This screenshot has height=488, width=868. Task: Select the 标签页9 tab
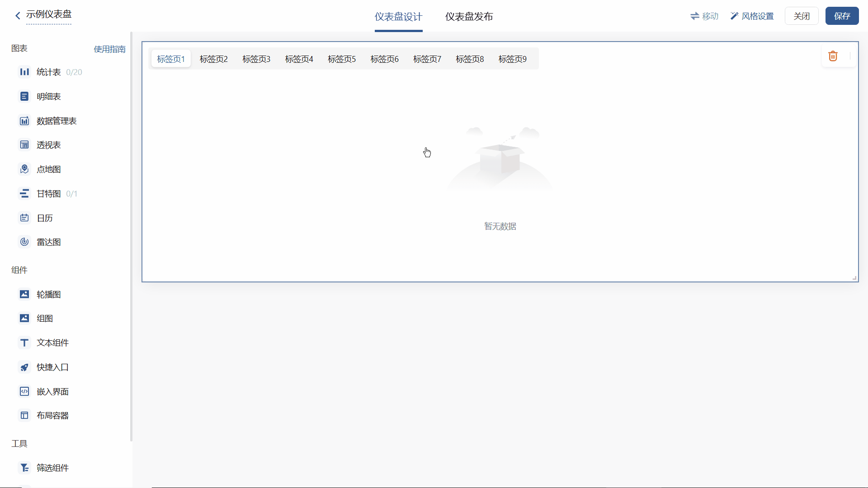(x=512, y=59)
